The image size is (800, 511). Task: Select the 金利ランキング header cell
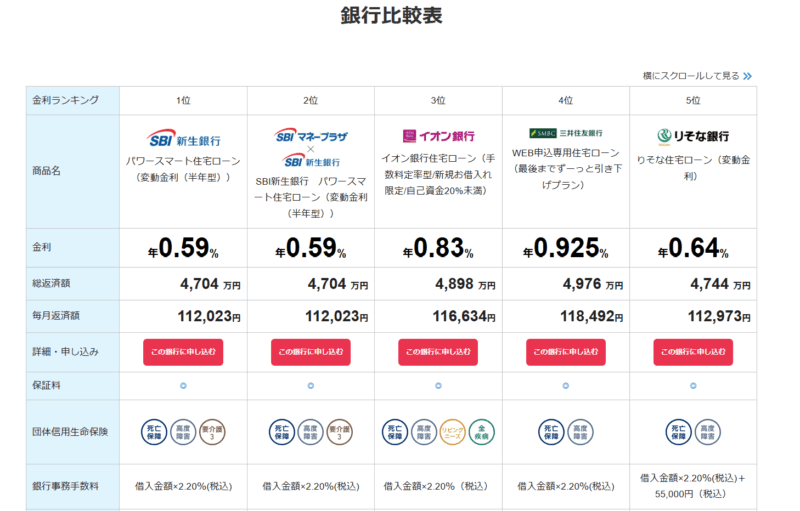coord(72,100)
